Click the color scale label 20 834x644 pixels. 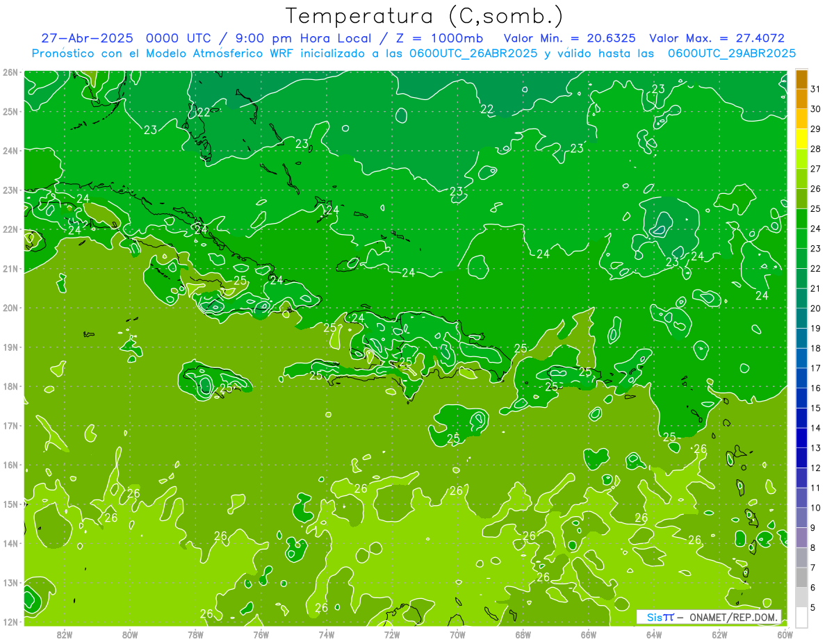click(x=815, y=308)
